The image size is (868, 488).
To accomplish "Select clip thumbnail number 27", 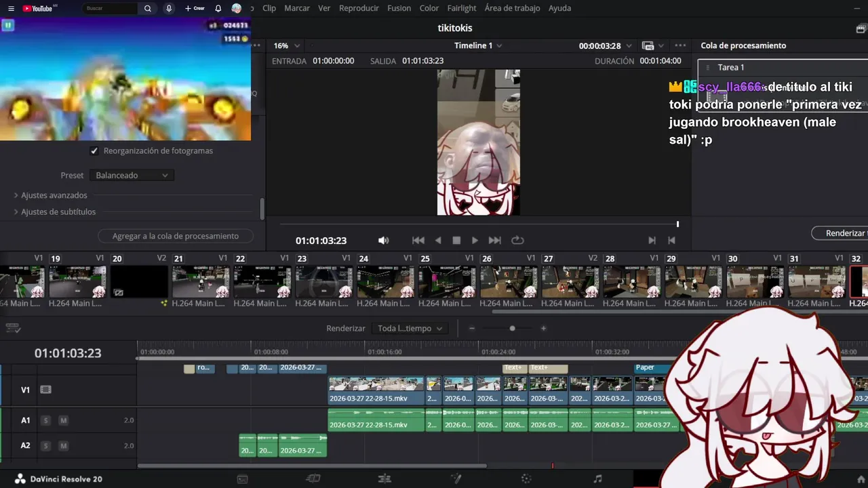I will tap(570, 281).
